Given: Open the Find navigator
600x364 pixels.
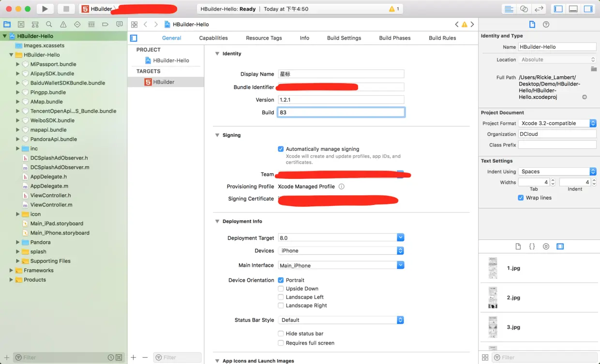Looking at the screenshot, I should [x=49, y=24].
